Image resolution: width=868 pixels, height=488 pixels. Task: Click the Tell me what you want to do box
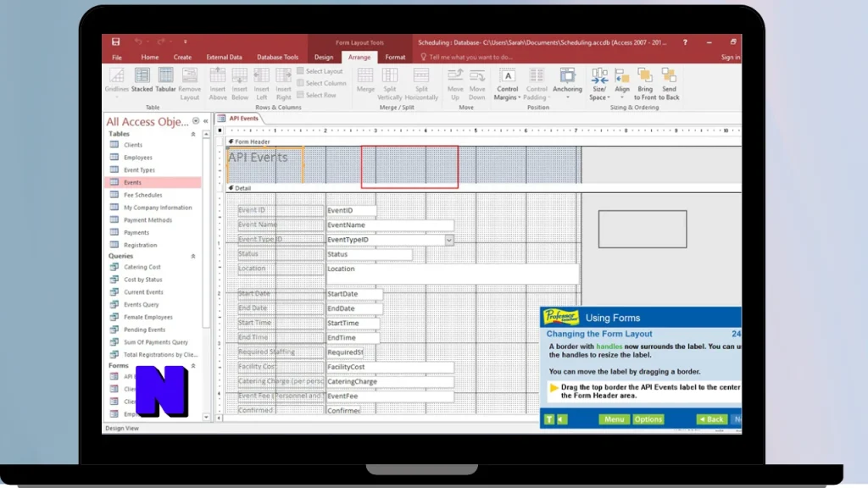pyautogui.click(x=466, y=57)
